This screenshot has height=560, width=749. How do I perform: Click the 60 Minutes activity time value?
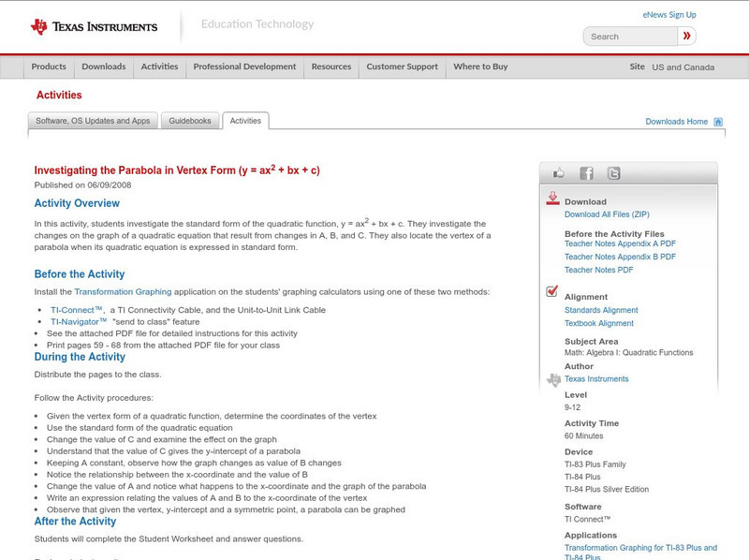click(x=583, y=436)
